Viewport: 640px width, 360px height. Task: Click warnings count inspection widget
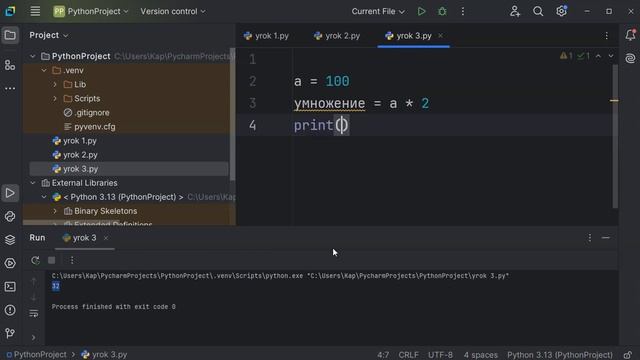(566, 56)
